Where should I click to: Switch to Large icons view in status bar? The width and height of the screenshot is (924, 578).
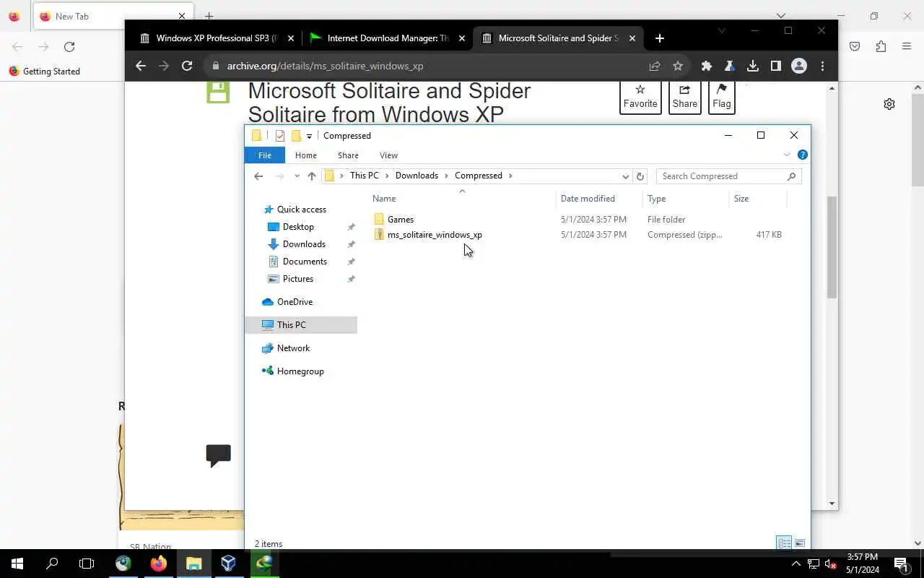(800, 543)
